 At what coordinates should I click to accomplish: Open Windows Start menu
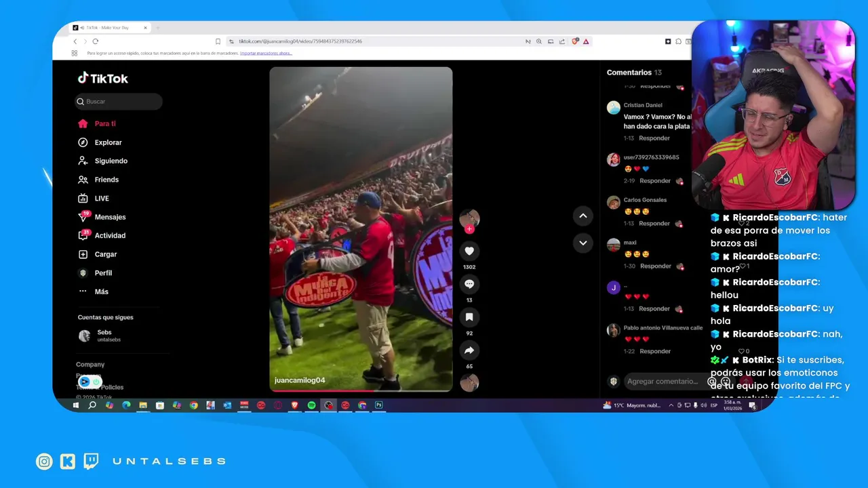(x=76, y=405)
